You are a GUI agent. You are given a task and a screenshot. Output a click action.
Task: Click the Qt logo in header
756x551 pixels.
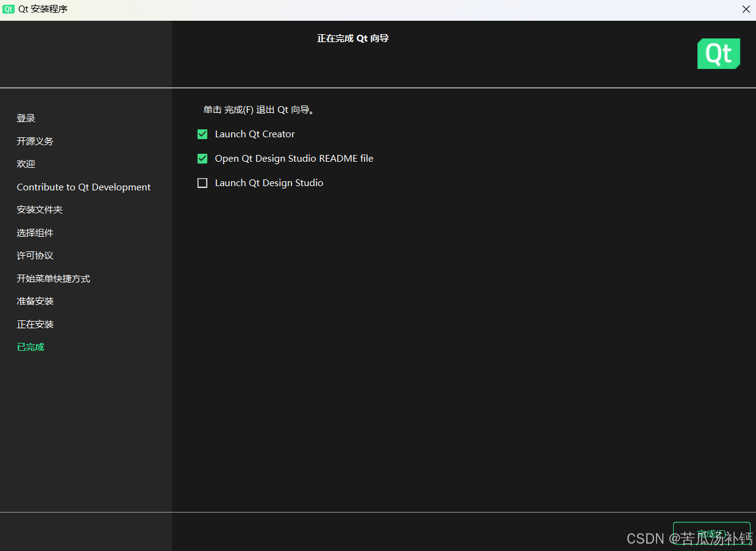coord(719,54)
